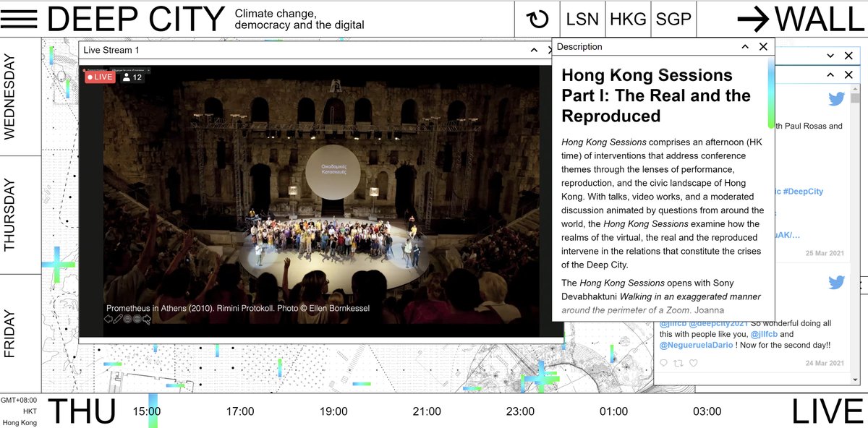Jump to 21:00 on timeline

tap(427, 411)
